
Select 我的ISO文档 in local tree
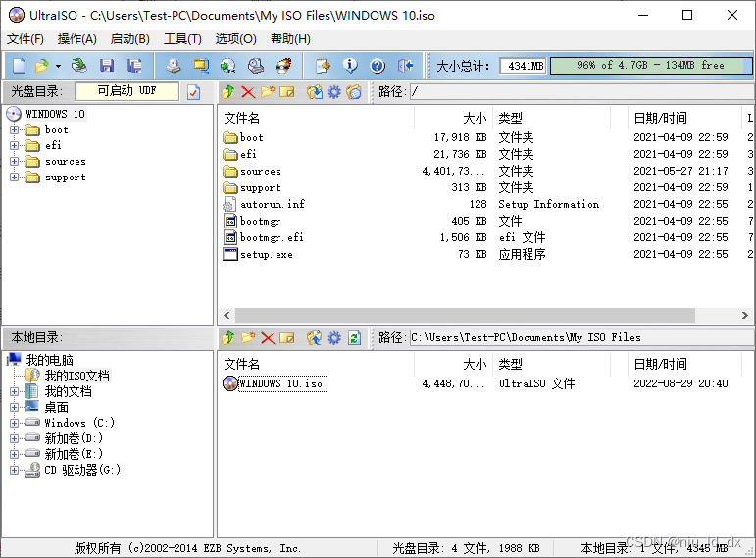pyautogui.click(x=77, y=376)
